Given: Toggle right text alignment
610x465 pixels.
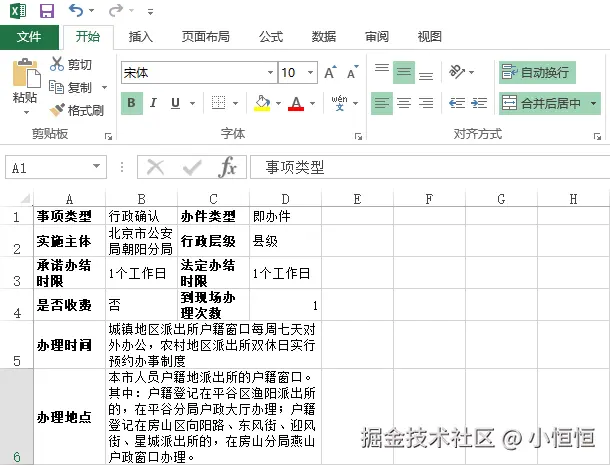Looking at the screenshot, I should click(x=426, y=103).
